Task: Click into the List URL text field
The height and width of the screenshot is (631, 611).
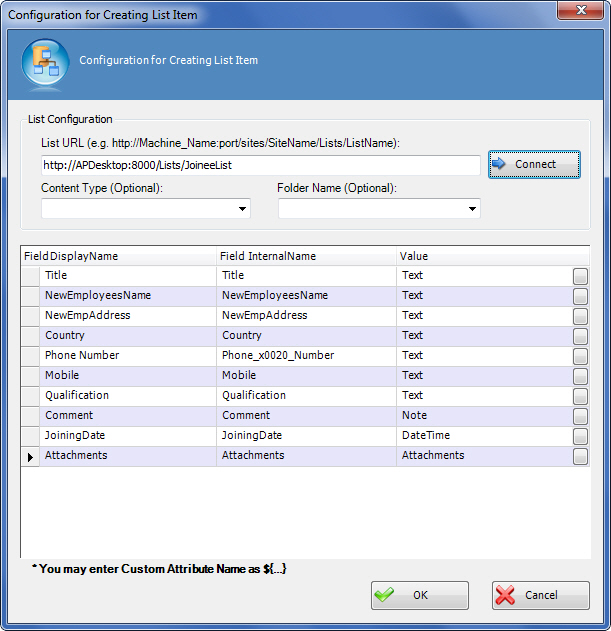Action: pyautogui.click(x=260, y=165)
